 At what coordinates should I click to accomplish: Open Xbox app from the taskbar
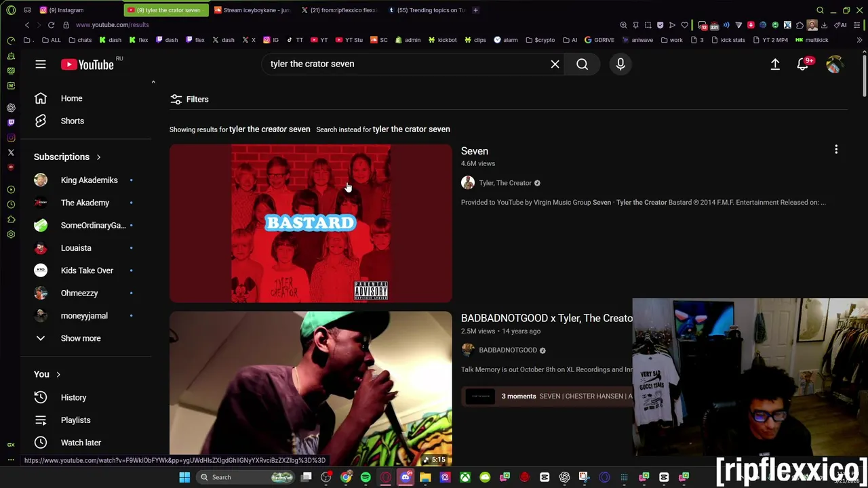(465, 477)
